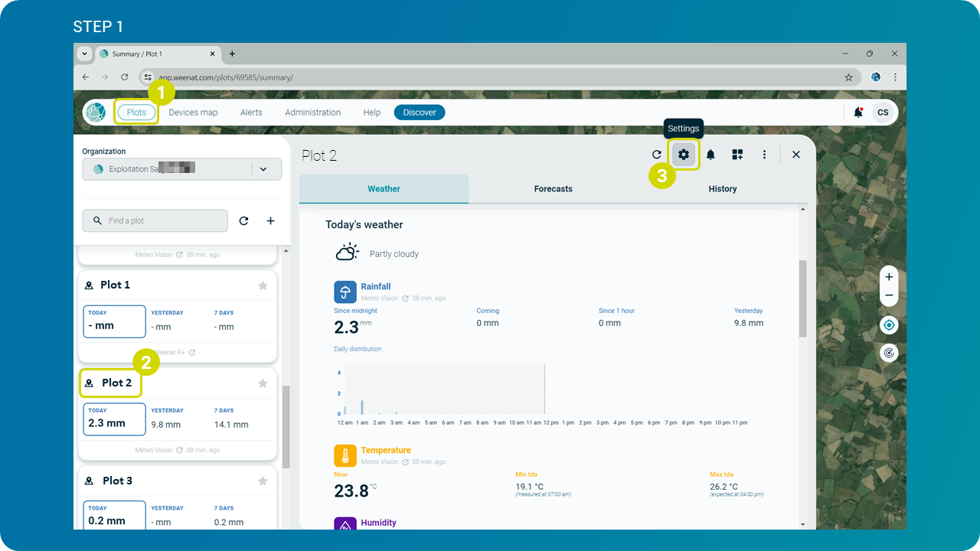This screenshot has width=980, height=551.
Task: Refresh the Plot 2 panel data
Action: [656, 155]
